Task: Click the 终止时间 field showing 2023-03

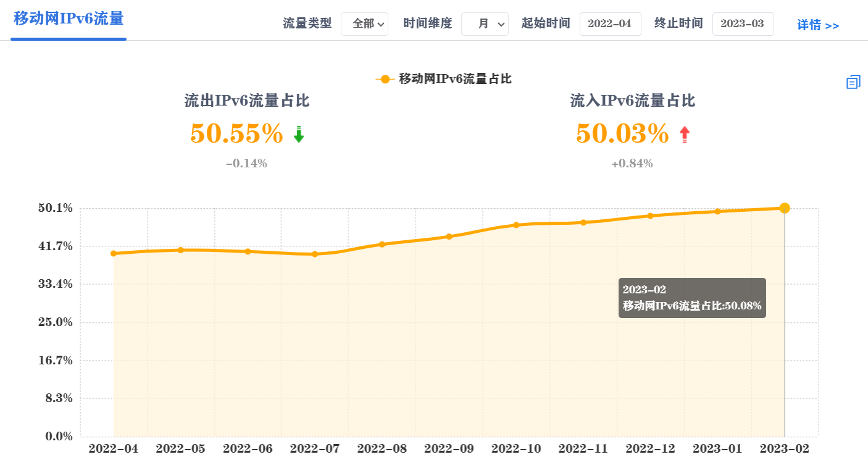Action: pos(743,24)
